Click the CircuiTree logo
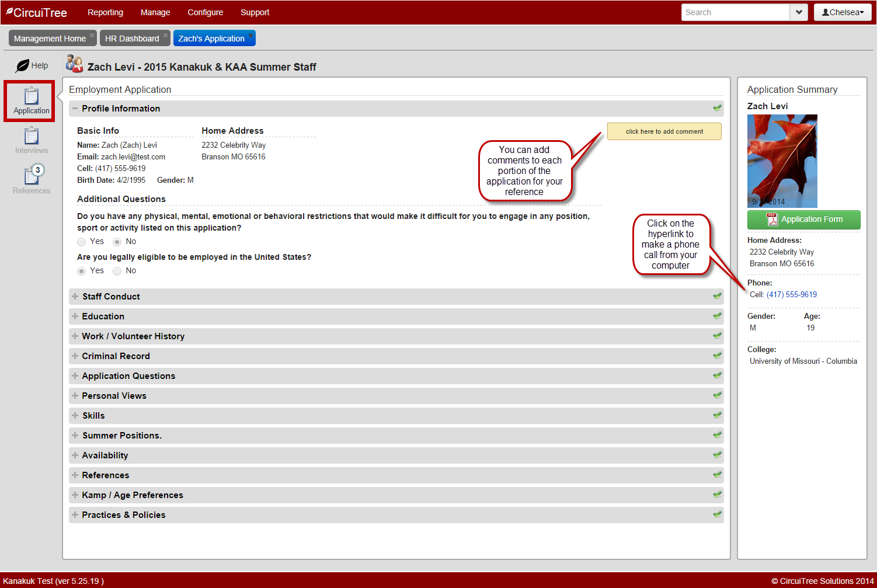The width and height of the screenshot is (877, 588). 36,12
